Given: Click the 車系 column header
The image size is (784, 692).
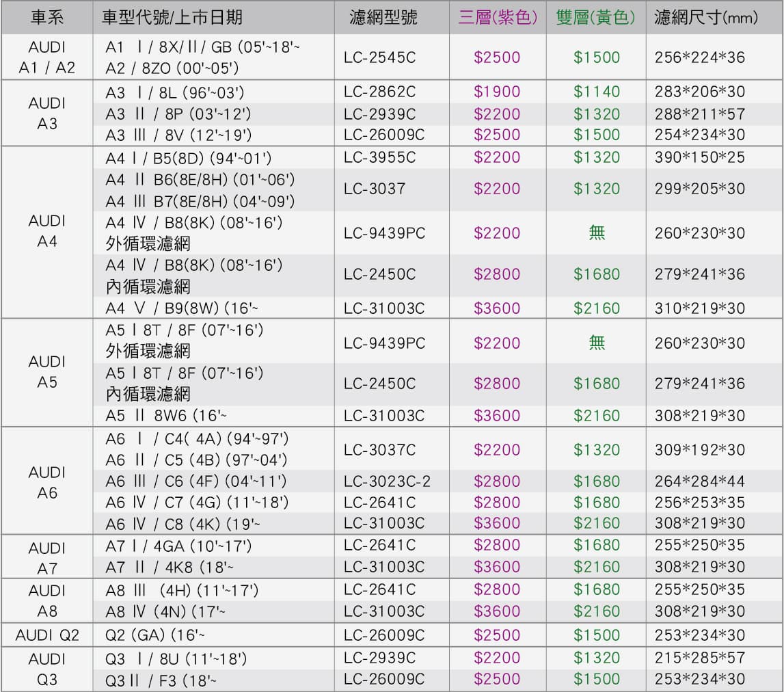Looking at the screenshot, I should click(x=47, y=18).
